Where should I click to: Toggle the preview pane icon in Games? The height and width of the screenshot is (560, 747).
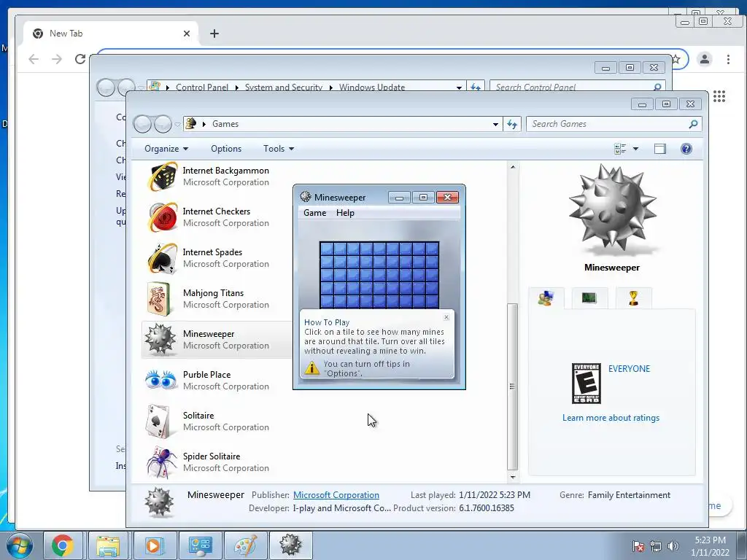pos(659,149)
